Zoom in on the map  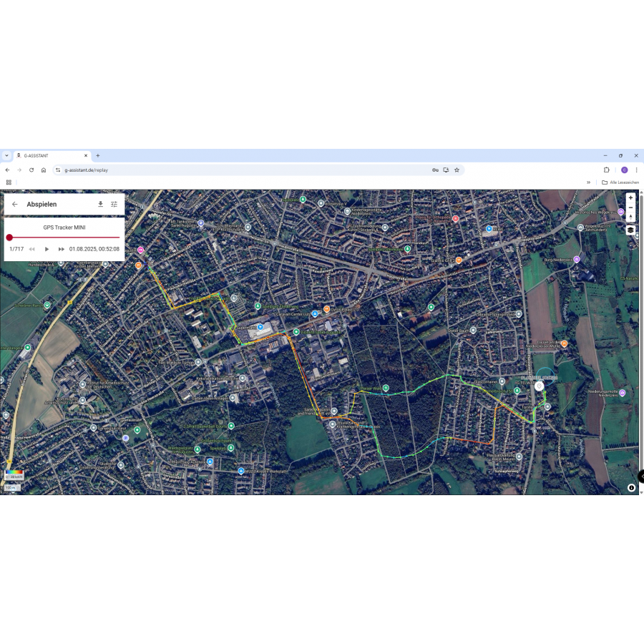tap(630, 197)
